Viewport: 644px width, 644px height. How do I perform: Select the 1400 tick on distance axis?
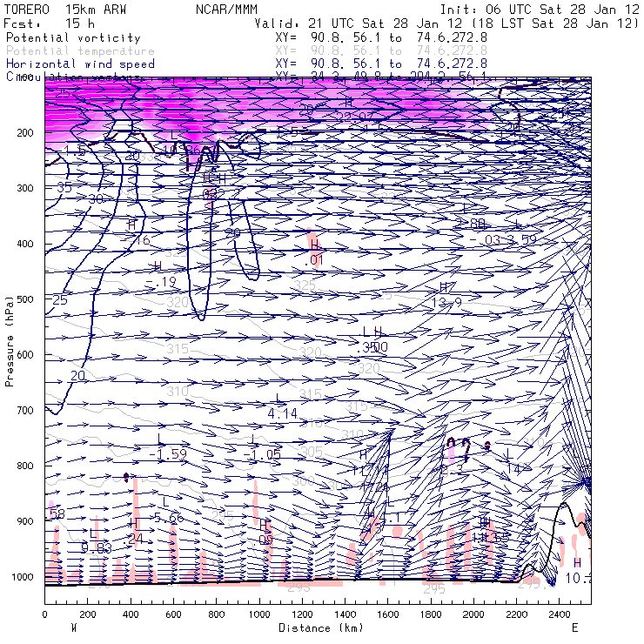(x=345, y=614)
